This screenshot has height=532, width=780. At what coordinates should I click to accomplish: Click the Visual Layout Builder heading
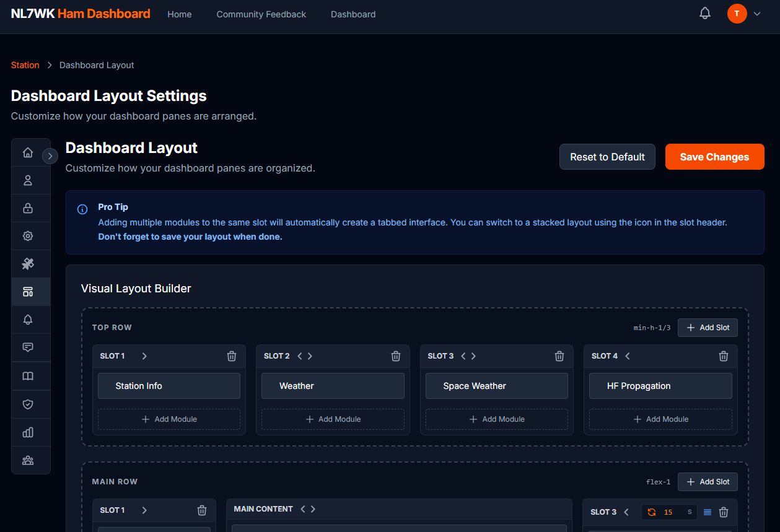136,289
